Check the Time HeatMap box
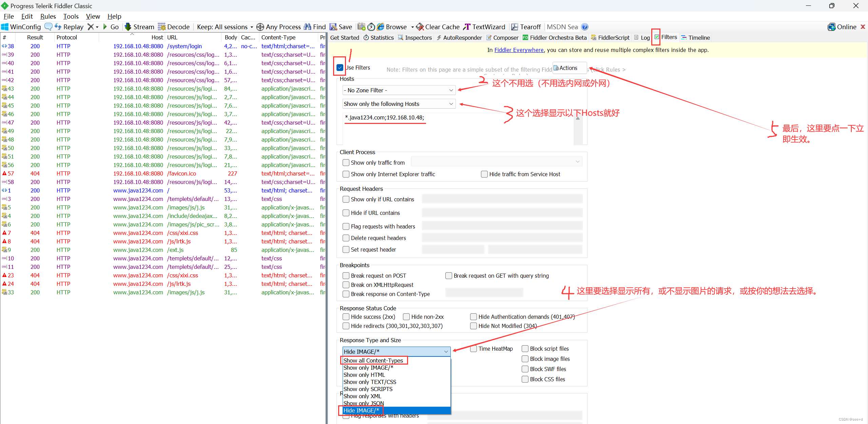The height and width of the screenshot is (424, 868). [x=474, y=349]
